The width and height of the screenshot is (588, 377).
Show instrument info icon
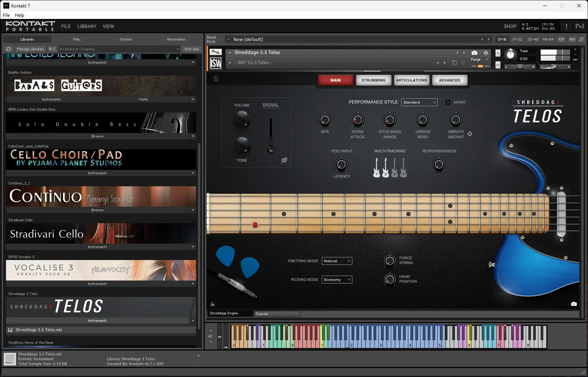tap(486, 53)
